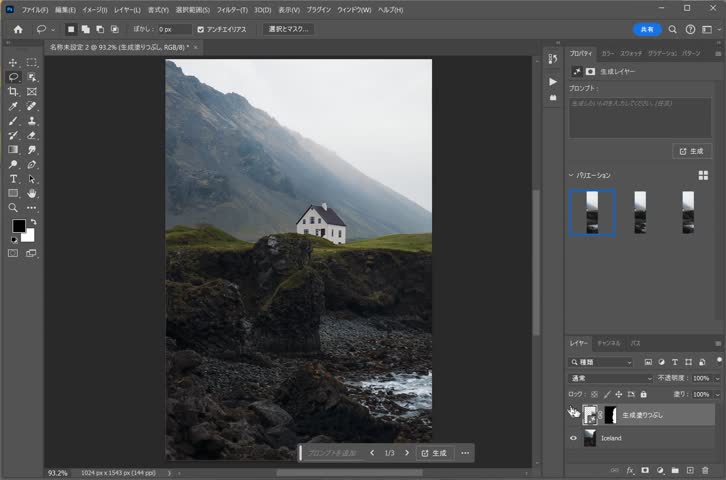Hide the Iceland layer using eye icon
The width and height of the screenshot is (726, 480).
pyautogui.click(x=573, y=438)
